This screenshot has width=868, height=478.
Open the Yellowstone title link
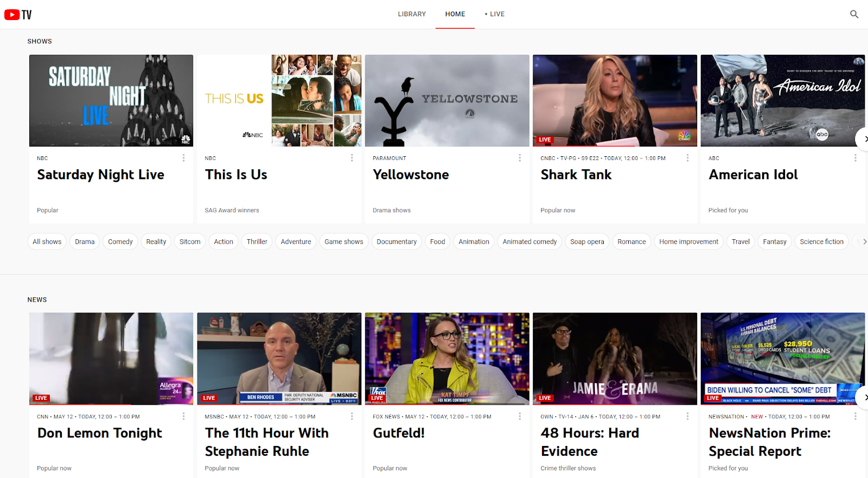click(x=411, y=175)
